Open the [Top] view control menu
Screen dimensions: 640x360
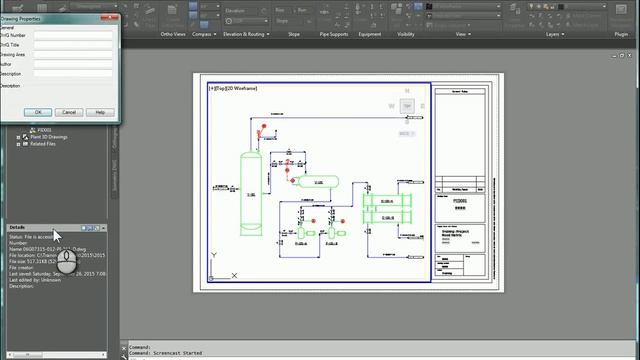tap(220, 88)
